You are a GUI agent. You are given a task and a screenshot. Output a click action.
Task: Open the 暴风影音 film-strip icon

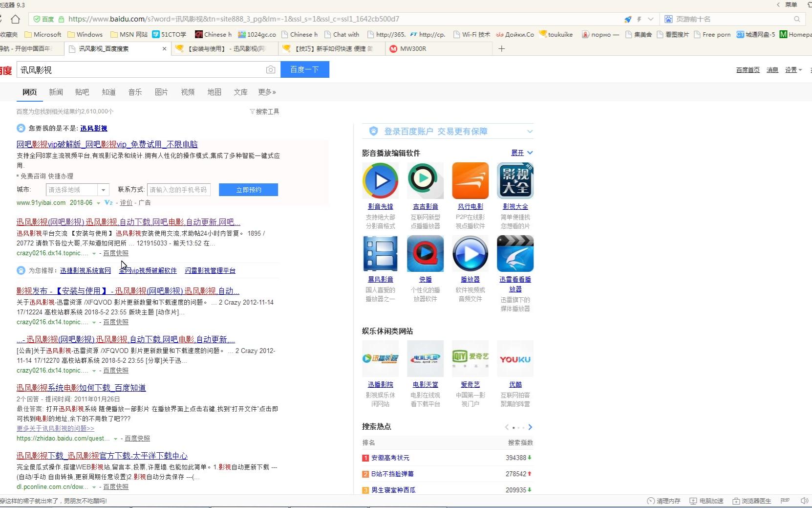pos(380,253)
